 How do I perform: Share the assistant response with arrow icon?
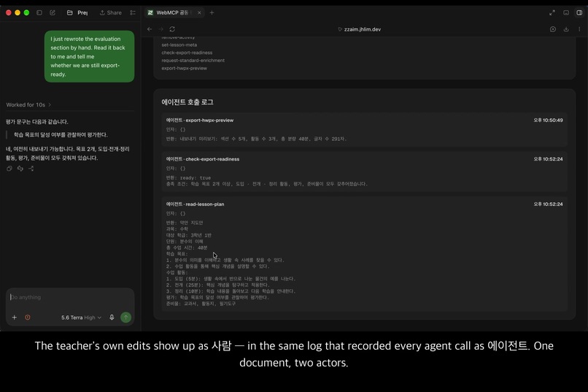click(x=31, y=169)
